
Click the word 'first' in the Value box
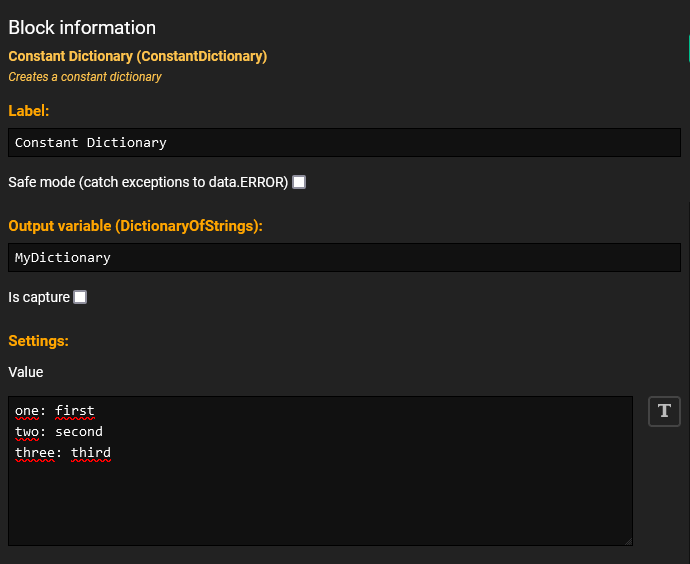(x=75, y=411)
